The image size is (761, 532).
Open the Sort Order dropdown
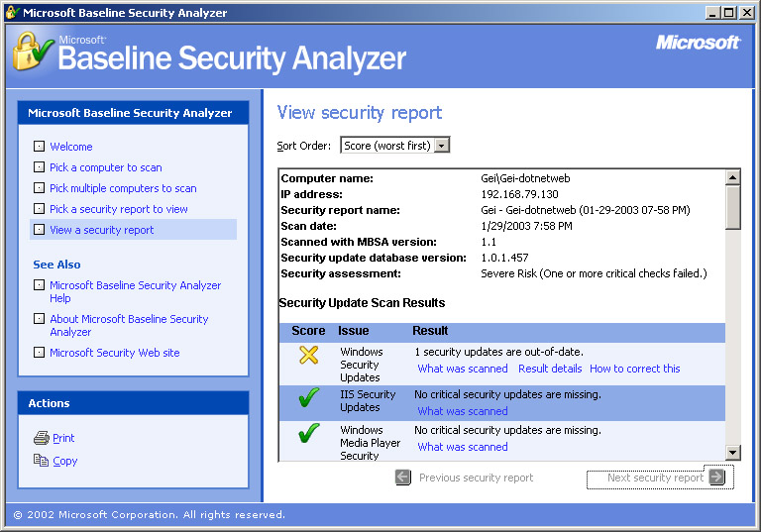point(442,146)
